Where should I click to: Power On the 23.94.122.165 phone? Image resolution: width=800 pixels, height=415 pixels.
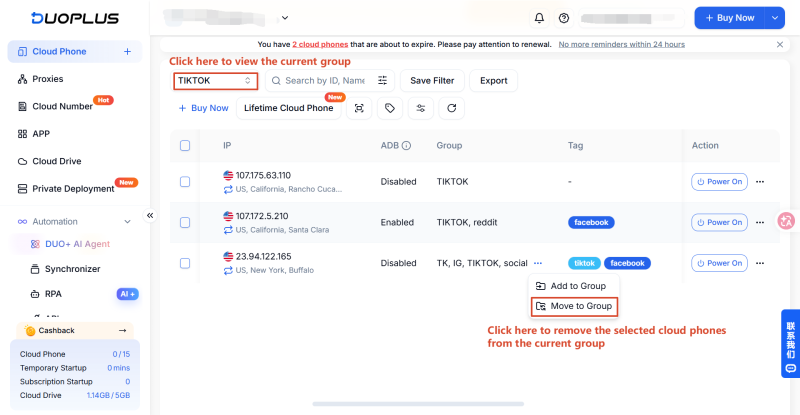tap(719, 263)
